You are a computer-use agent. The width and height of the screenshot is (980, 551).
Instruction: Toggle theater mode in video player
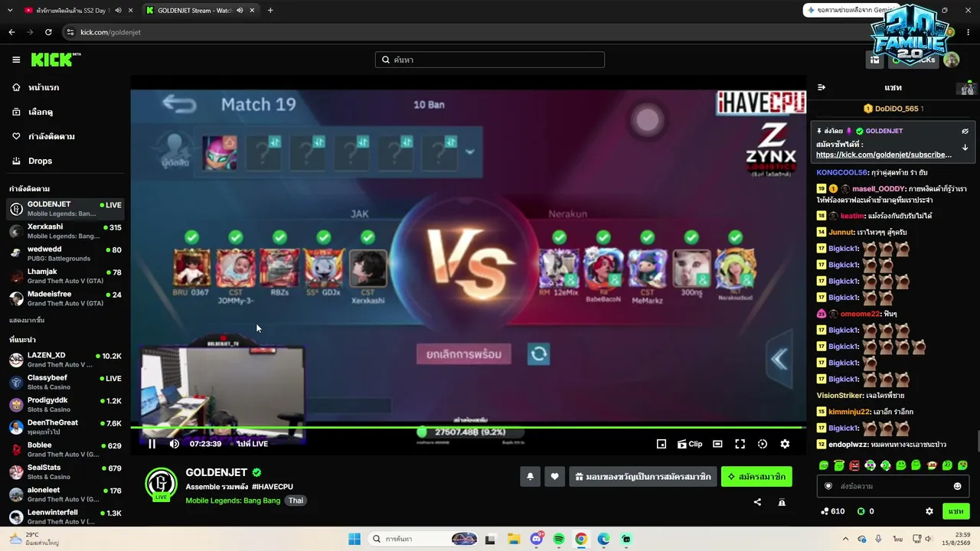coord(717,444)
